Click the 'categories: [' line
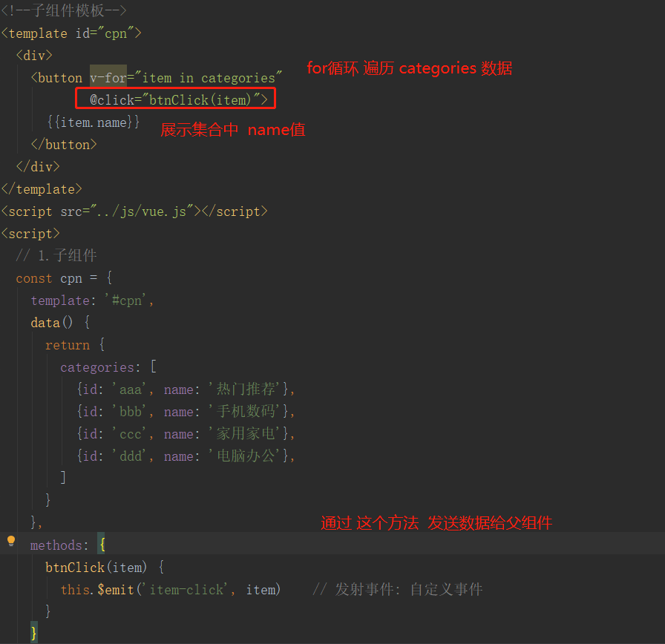 point(108,367)
